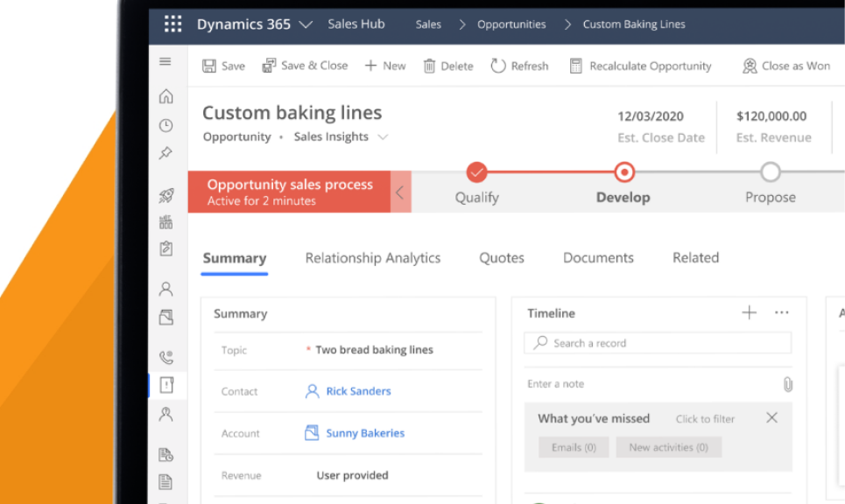Open Opportunity sales process banner
The height and width of the screenshot is (504, 845).
point(289,192)
